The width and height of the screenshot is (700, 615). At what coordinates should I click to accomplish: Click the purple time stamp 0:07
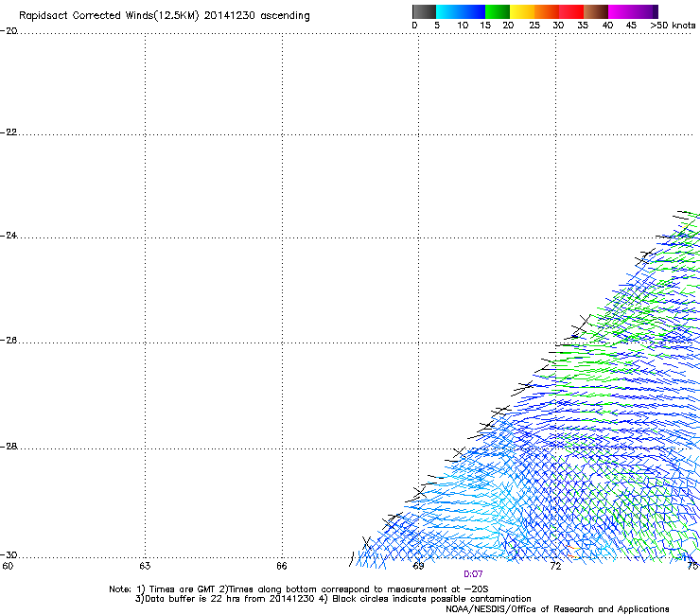pyautogui.click(x=473, y=574)
